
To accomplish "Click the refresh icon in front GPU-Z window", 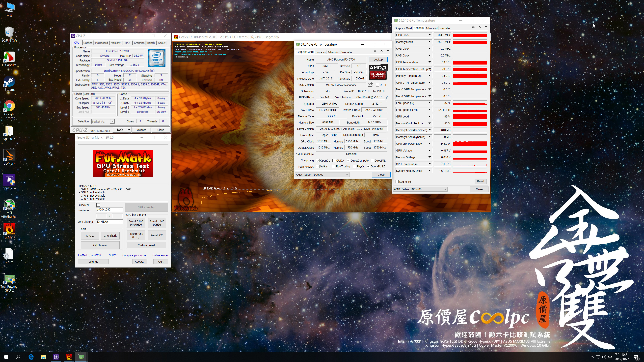I will [382, 51].
